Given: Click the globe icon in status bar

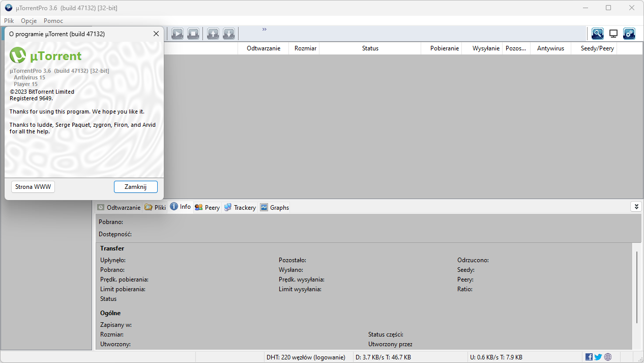Looking at the screenshot, I should click(608, 357).
